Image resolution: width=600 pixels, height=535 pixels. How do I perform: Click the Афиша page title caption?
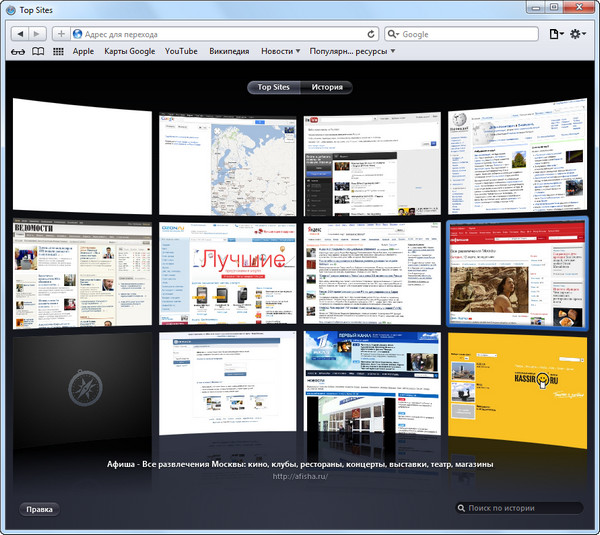coord(300,464)
